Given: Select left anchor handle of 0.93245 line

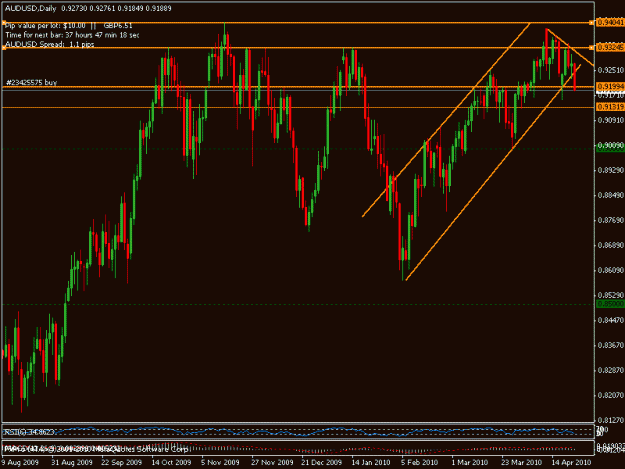Looking at the screenshot, I should pos(4,48).
